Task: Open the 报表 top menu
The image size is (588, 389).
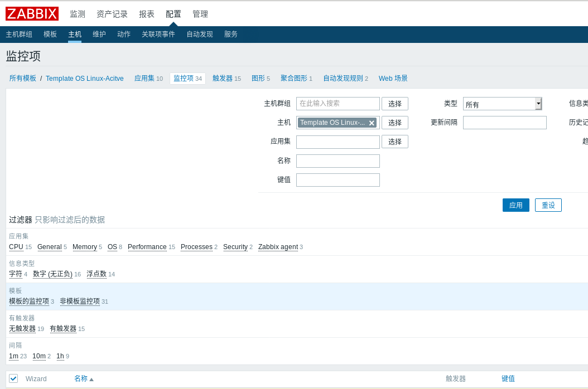Action: pyautogui.click(x=147, y=14)
